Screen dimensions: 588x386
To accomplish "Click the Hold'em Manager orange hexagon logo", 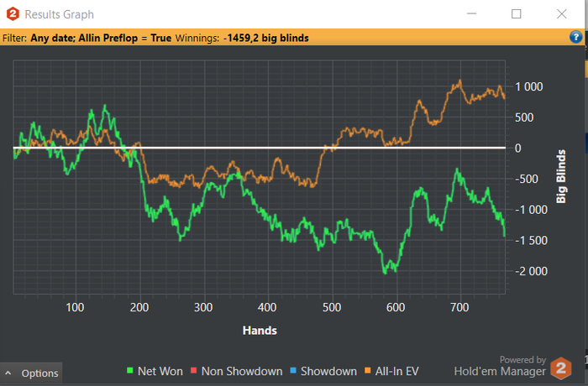I will [x=561, y=368].
